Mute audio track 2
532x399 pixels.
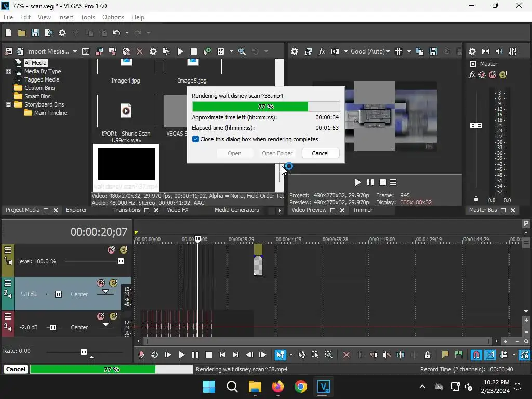[101, 283]
